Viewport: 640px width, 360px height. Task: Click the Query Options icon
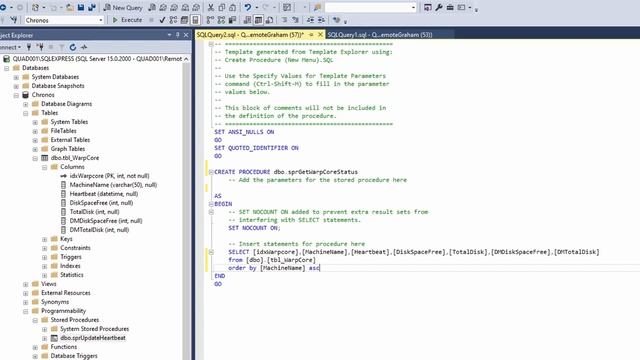coord(184,20)
